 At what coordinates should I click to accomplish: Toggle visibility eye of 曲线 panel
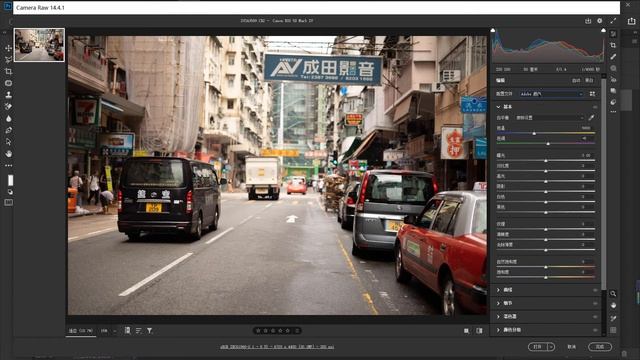595,290
